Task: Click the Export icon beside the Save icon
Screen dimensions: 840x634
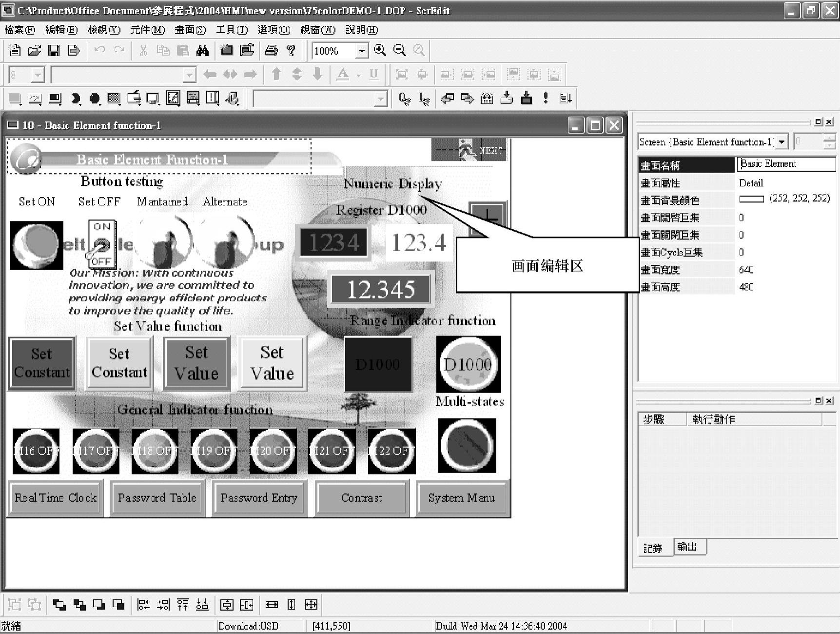Action: pyautogui.click(x=74, y=50)
